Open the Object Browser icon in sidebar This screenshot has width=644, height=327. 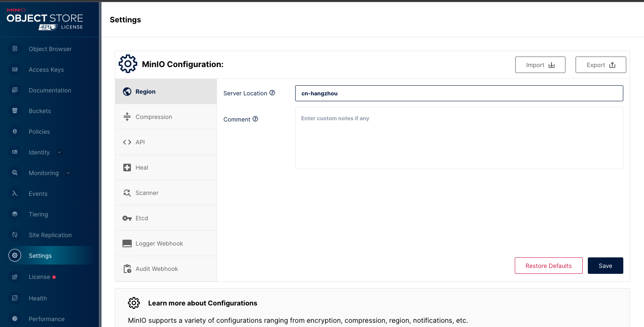click(15, 49)
